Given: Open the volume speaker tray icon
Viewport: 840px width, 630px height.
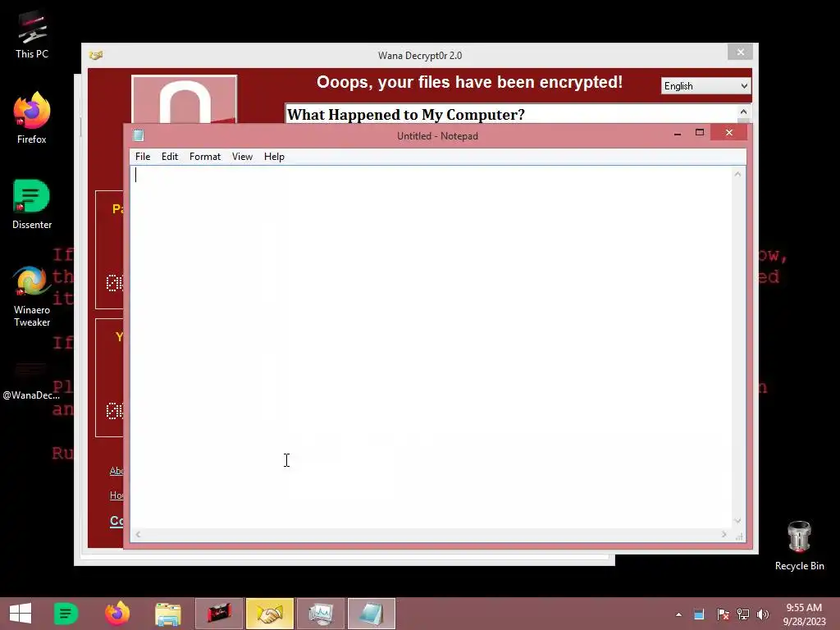Looking at the screenshot, I should 763,614.
